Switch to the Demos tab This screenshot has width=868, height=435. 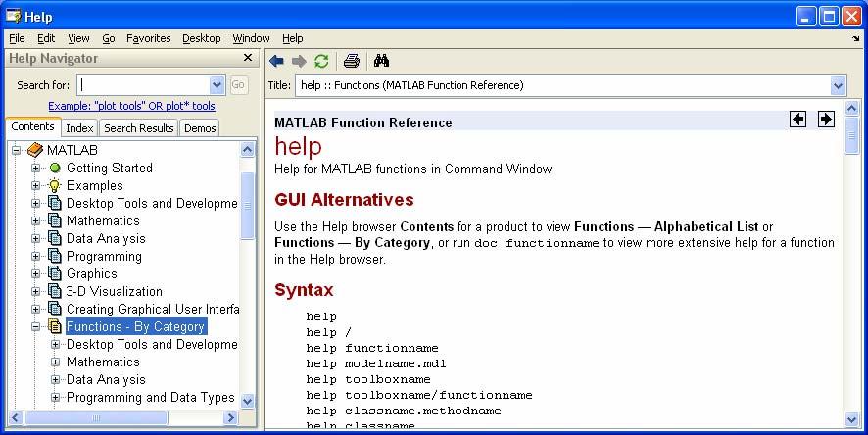coord(200,127)
